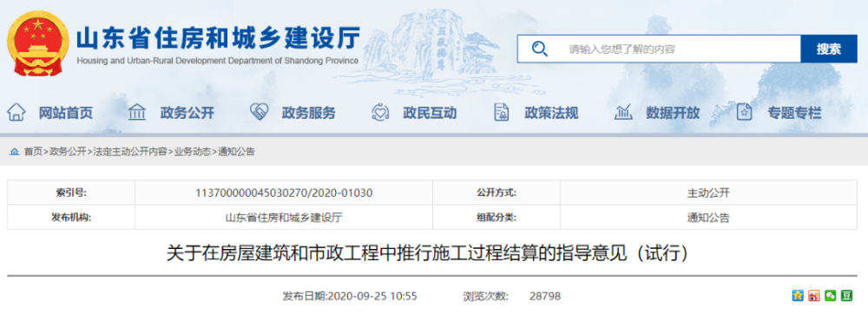
Task: Open 业务动态 breadcrumb link
Action: (x=193, y=152)
